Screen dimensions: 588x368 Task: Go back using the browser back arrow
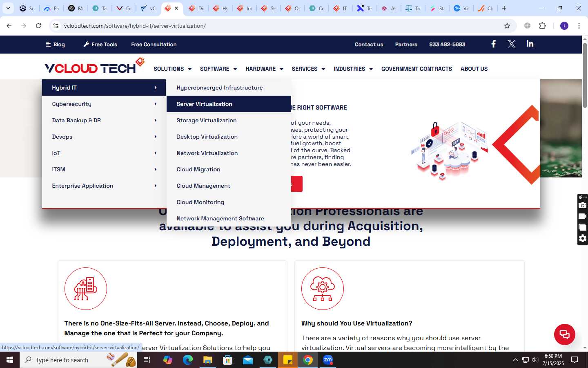coord(9,26)
